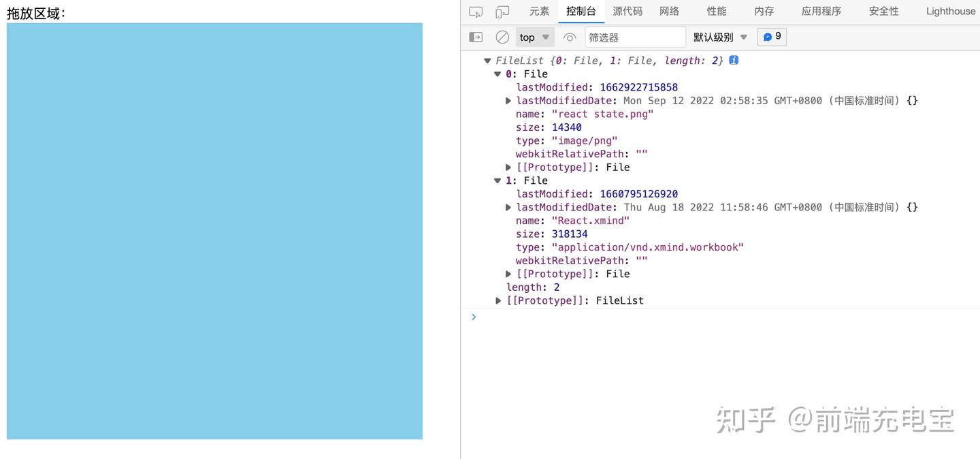Expand [[Prototype]] of React.xmind file

[508, 274]
